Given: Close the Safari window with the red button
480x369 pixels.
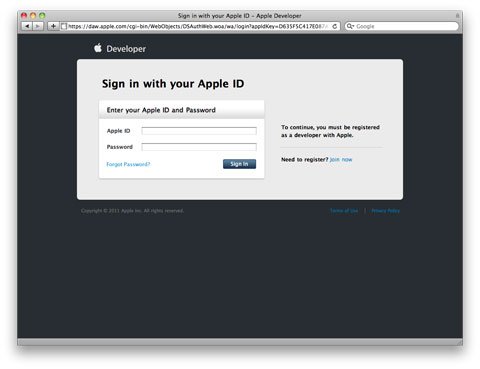Looking at the screenshot, I should 24,16.
